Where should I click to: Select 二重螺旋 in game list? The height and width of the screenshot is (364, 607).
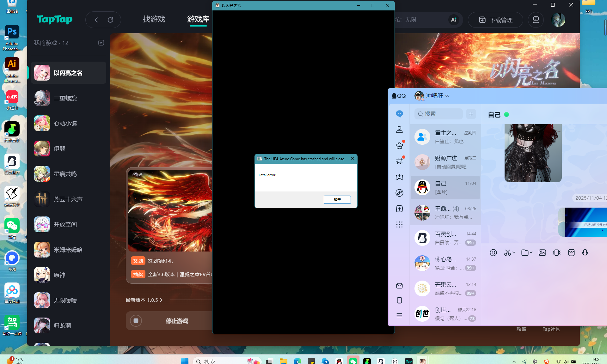[69, 98]
